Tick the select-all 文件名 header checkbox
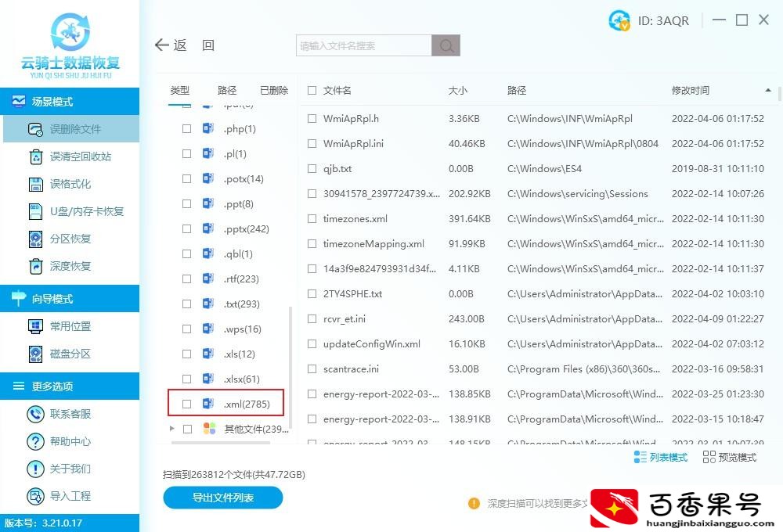 pyautogui.click(x=312, y=90)
